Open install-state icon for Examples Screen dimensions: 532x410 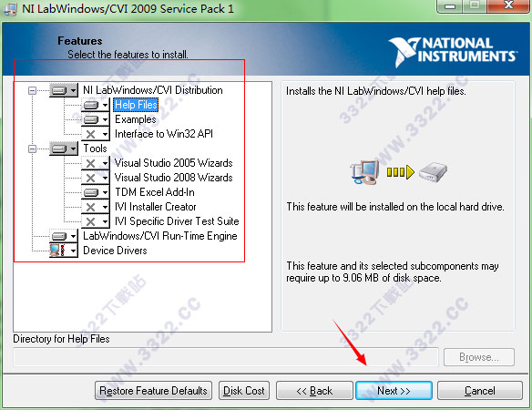coord(96,119)
